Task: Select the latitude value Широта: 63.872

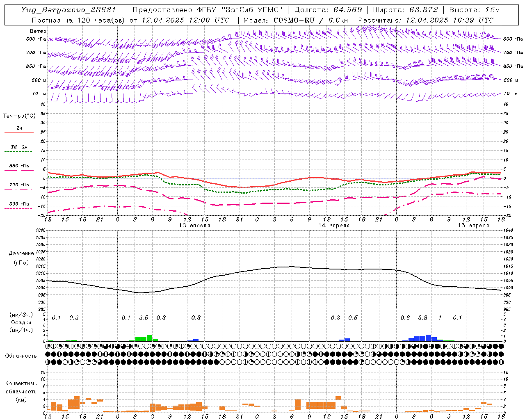Action: [x=406, y=10]
